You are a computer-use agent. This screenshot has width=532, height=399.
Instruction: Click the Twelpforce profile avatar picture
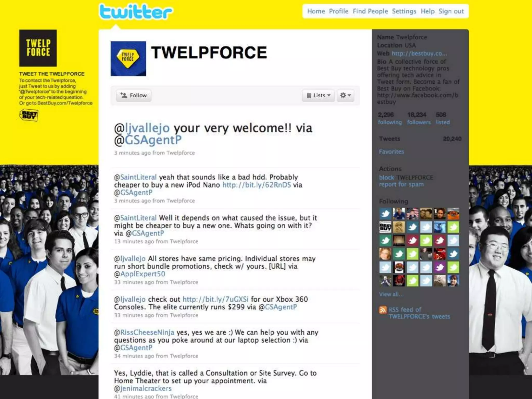point(128,59)
